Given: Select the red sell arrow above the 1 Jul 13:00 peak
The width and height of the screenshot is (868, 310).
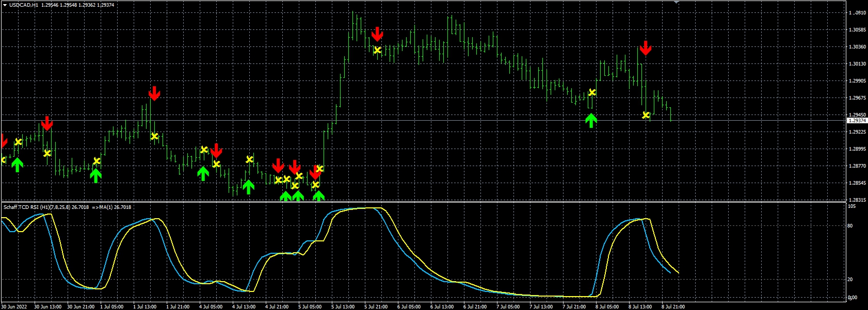Looking at the screenshot, I should (x=154, y=93).
